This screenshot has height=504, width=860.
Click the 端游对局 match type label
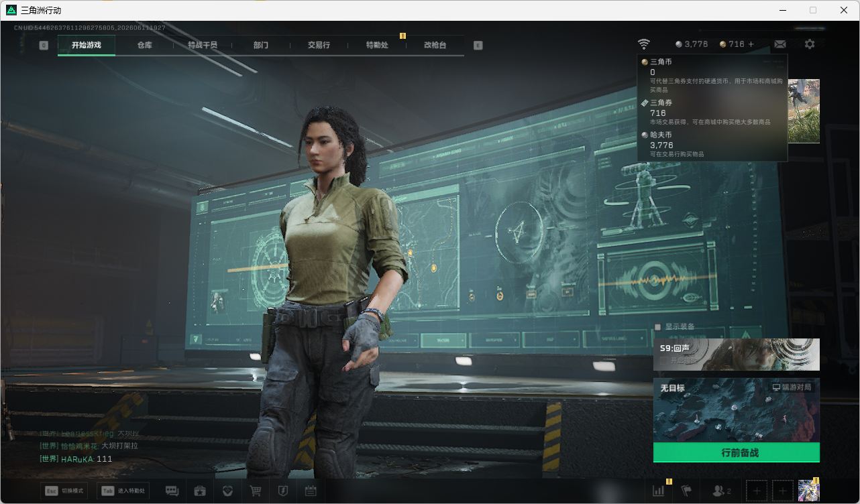(792, 387)
